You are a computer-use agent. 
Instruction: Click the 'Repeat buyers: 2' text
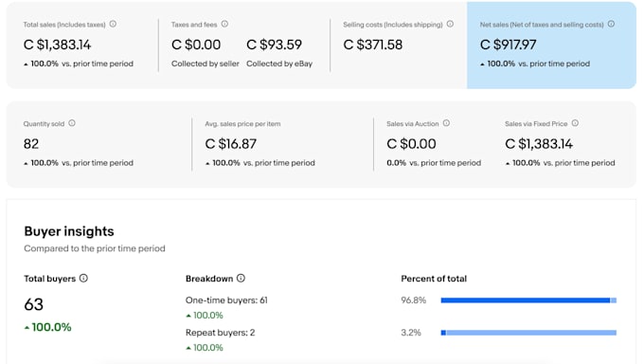click(x=220, y=333)
